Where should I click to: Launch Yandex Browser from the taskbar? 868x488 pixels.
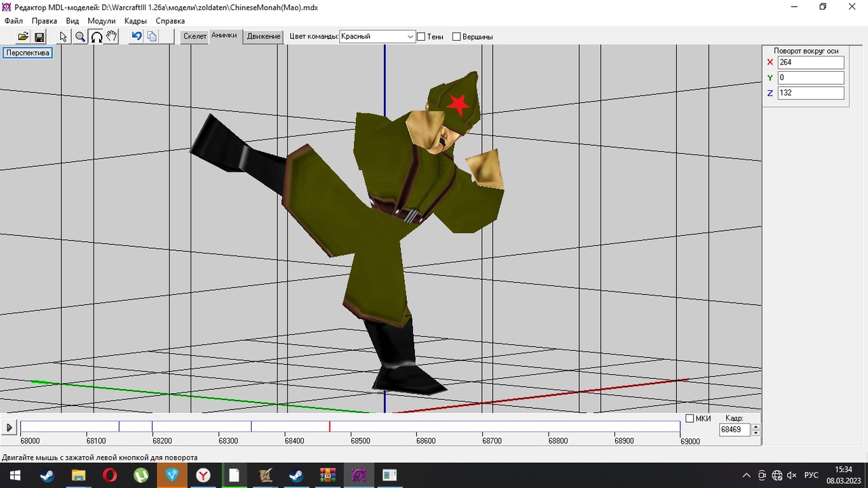[203, 475]
